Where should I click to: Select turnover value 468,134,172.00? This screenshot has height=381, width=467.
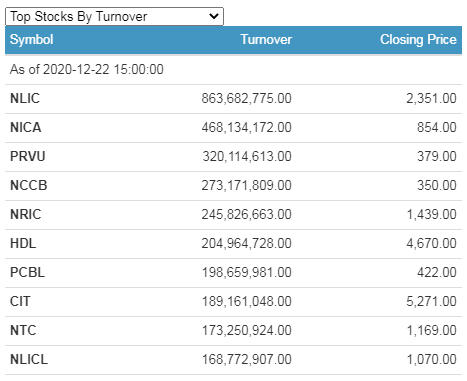click(x=247, y=127)
